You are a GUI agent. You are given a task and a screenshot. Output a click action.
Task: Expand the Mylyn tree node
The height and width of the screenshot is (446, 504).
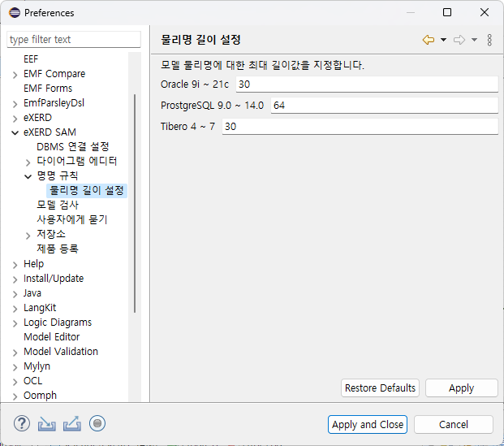(15, 367)
